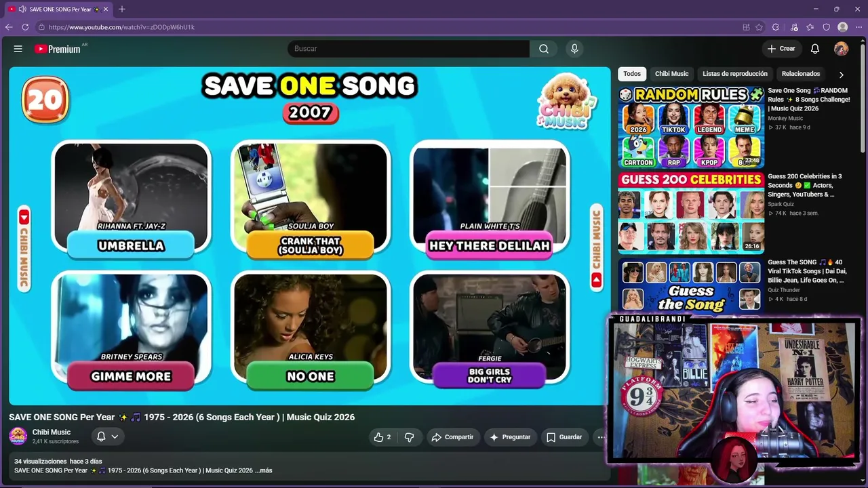Go back with the browser back arrow

tap(9, 27)
